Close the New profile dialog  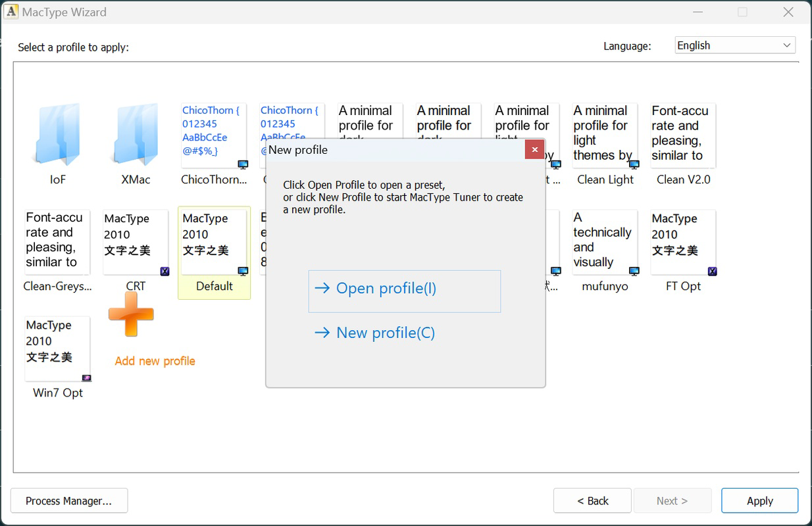pos(534,149)
